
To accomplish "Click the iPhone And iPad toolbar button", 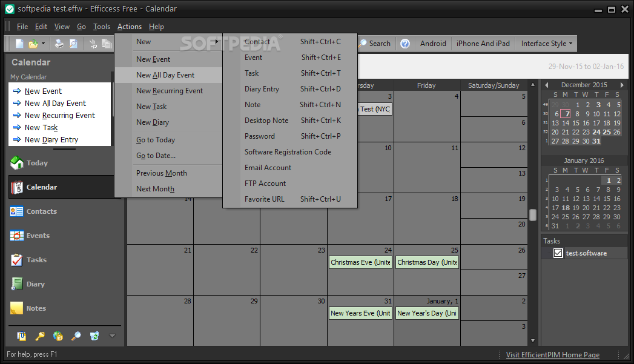I will coord(483,44).
